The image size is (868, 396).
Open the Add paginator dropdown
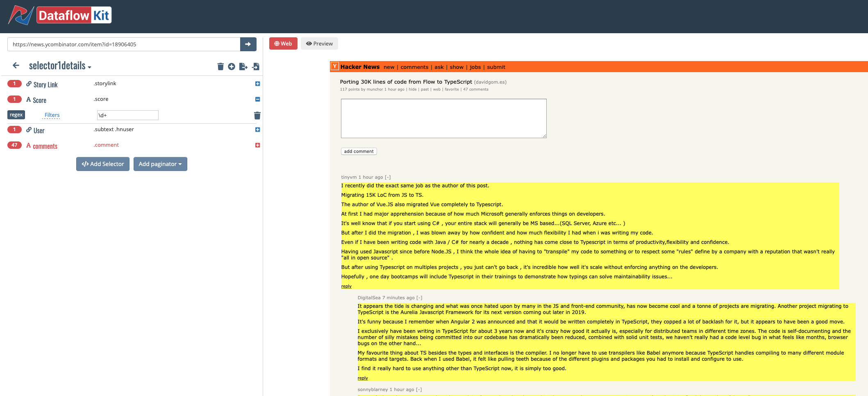(x=160, y=164)
